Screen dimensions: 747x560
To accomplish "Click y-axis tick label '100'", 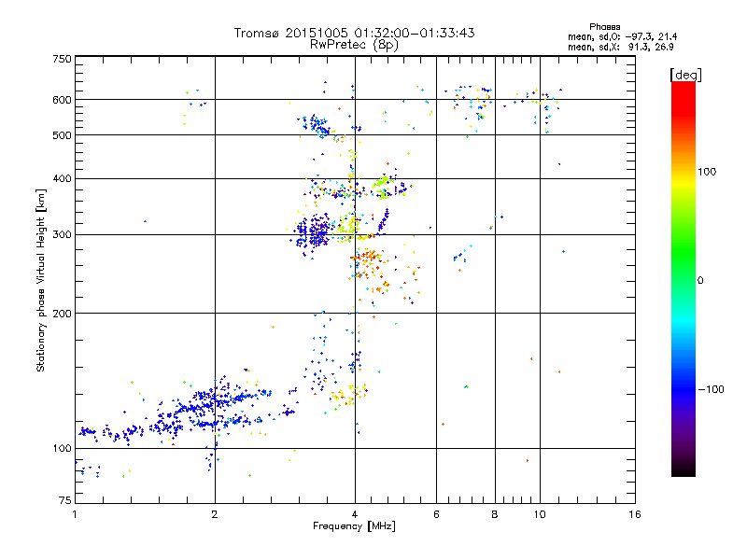I will coord(63,449).
